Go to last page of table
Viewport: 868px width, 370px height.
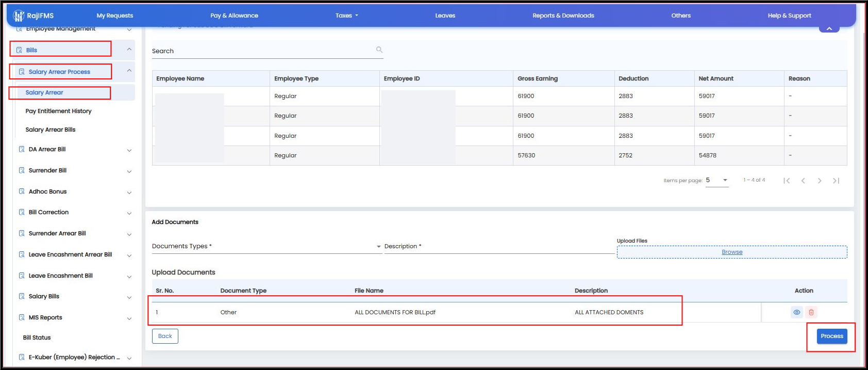(836, 181)
